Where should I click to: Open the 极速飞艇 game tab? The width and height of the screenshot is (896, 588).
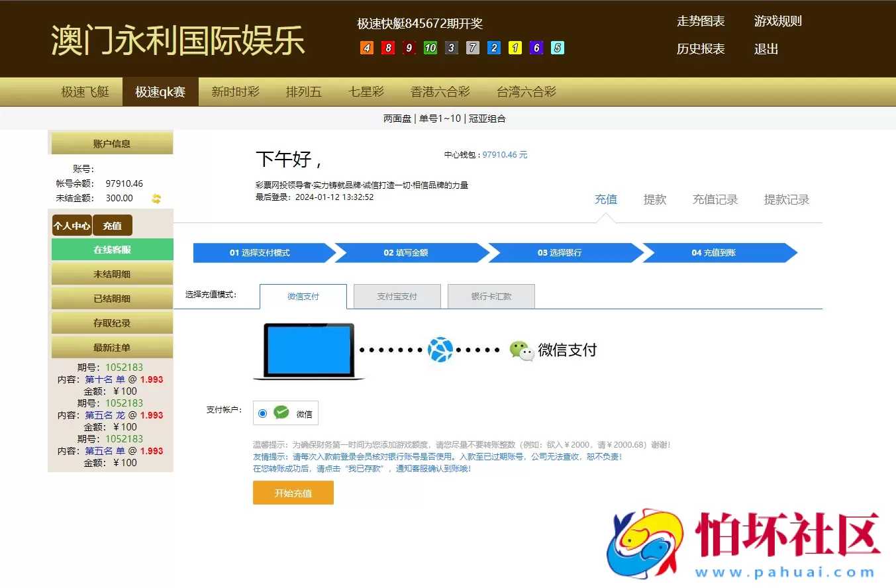tap(85, 91)
